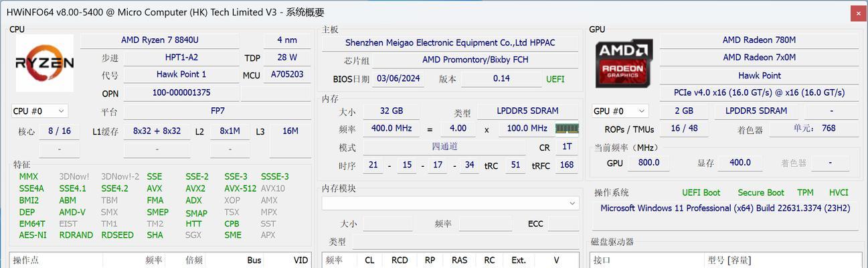Expand the memory module selection combo box
This screenshot has width=868, height=268.
450,202
